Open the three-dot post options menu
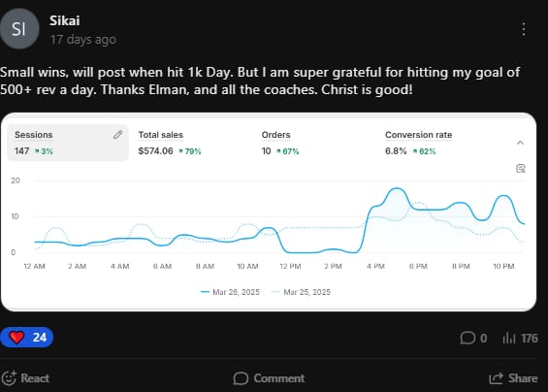The image size is (548, 392). [523, 29]
